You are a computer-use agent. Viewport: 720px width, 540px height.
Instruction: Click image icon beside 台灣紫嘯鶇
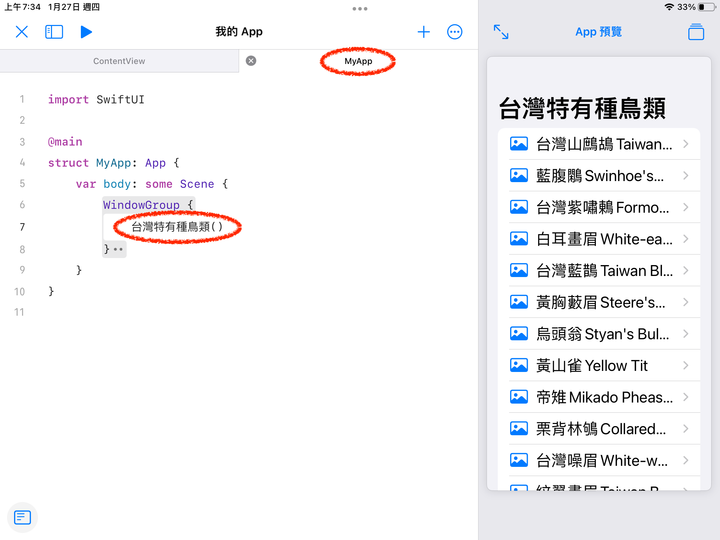click(519, 207)
